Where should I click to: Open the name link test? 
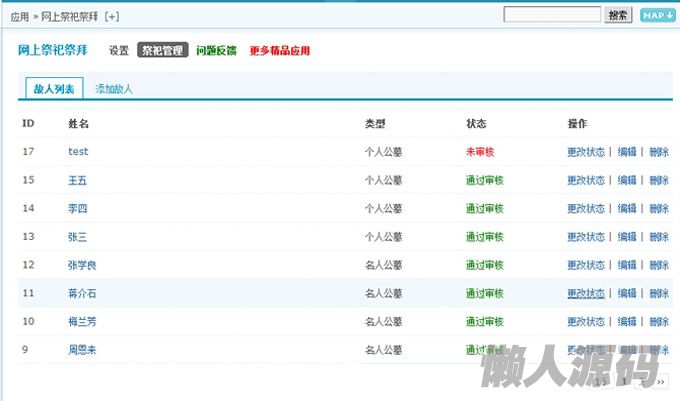tap(78, 152)
